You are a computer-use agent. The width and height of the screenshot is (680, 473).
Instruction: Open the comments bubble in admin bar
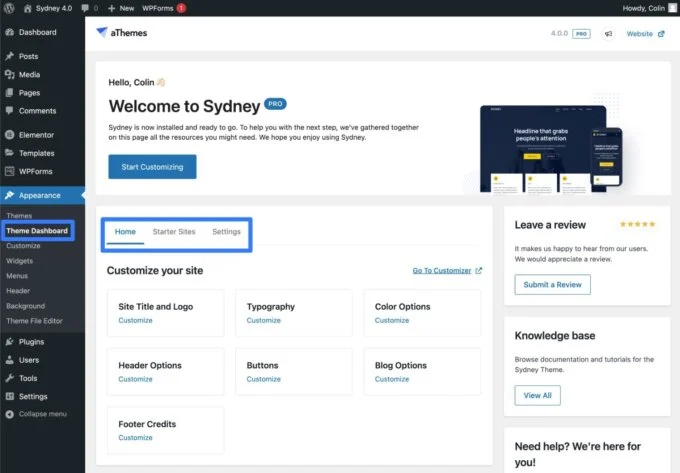click(x=85, y=8)
